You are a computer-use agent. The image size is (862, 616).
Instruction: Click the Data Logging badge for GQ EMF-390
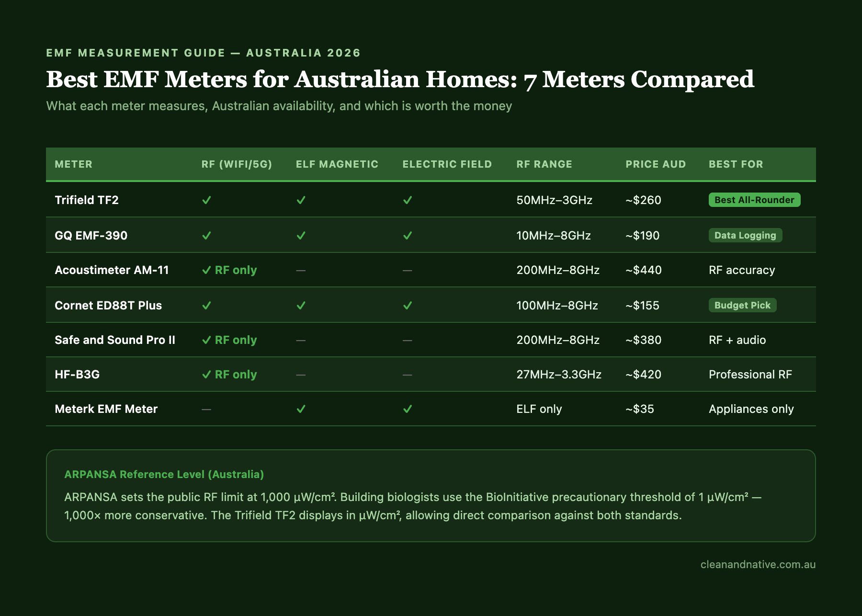745,235
